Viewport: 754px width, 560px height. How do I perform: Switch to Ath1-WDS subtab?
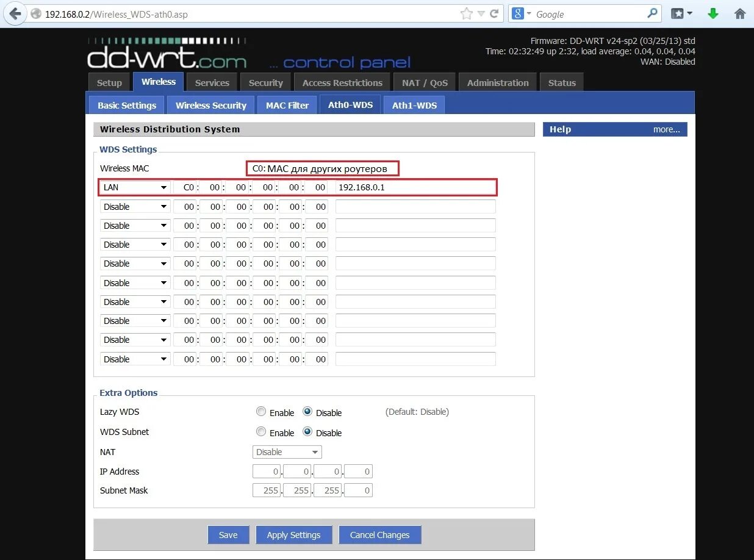[x=414, y=105]
